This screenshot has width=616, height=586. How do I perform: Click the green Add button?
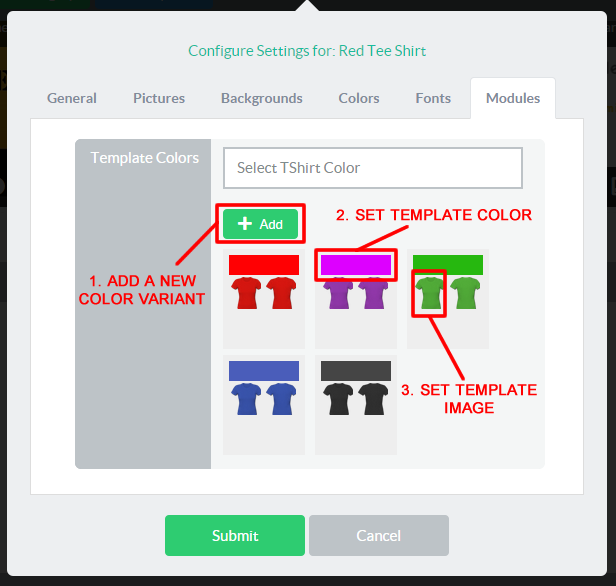click(260, 224)
